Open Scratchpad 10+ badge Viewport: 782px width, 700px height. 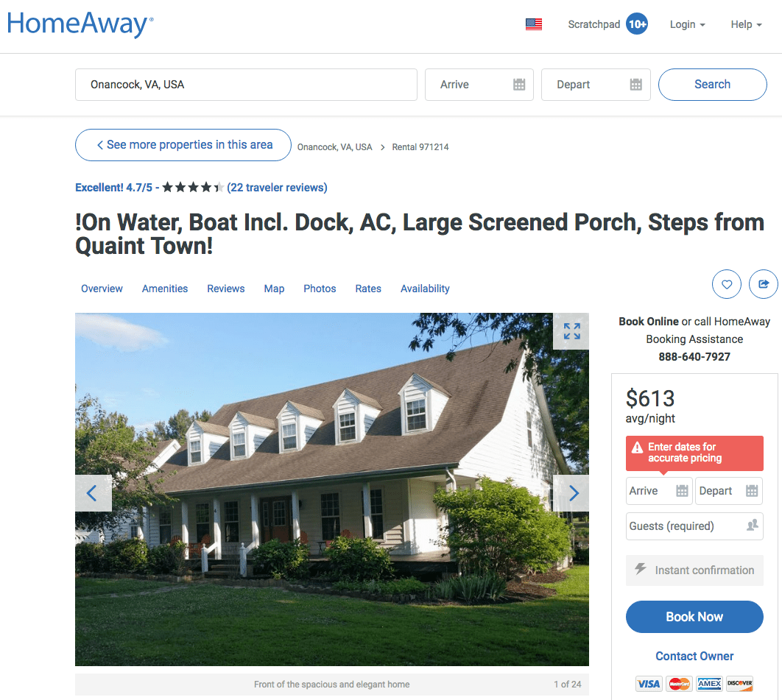click(637, 24)
